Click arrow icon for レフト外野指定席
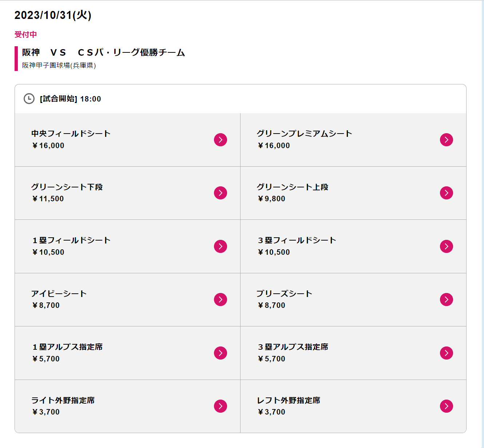Viewport: 484px width, 448px height. pos(447,406)
